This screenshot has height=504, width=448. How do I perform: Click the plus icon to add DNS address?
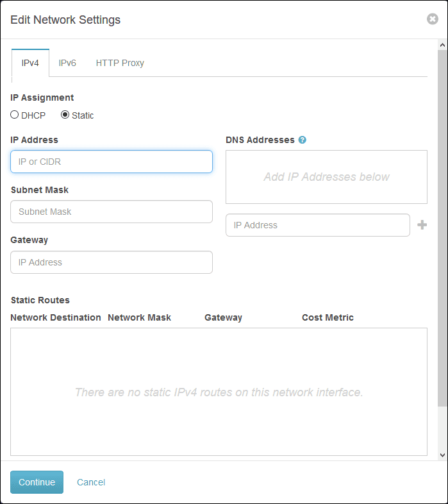[422, 225]
